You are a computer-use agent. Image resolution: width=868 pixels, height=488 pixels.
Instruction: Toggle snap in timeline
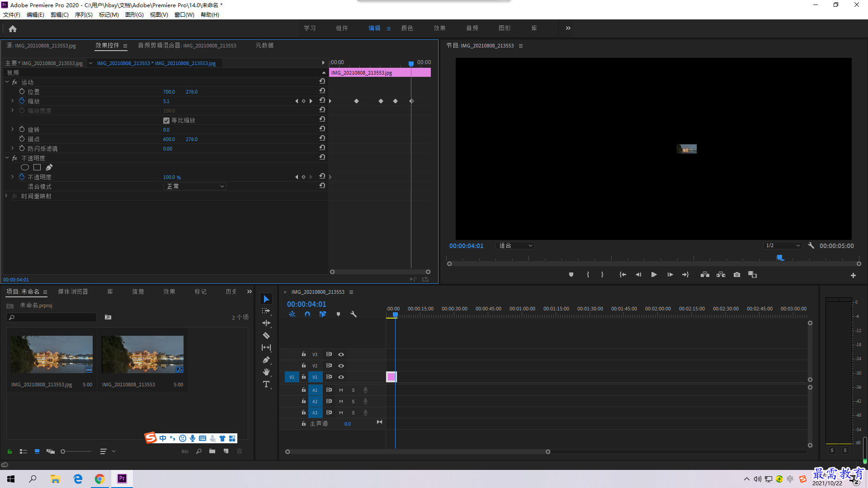[x=307, y=314]
